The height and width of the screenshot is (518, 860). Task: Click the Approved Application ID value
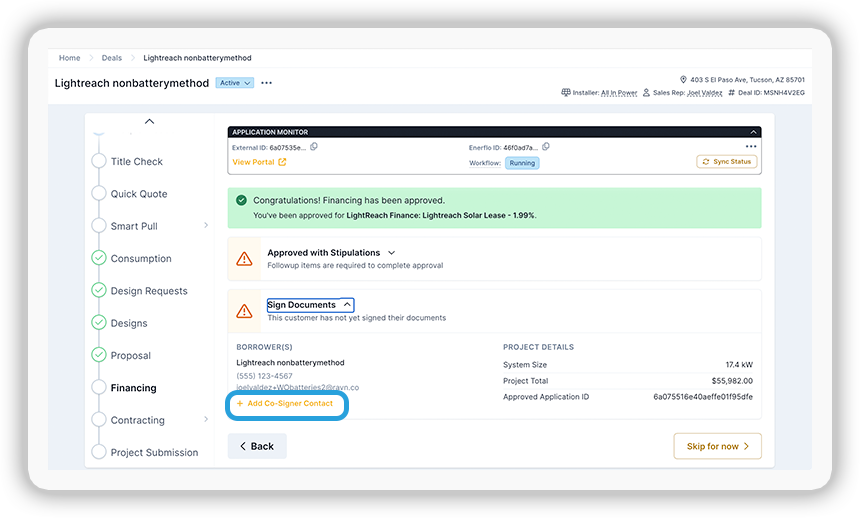coord(703,397)
